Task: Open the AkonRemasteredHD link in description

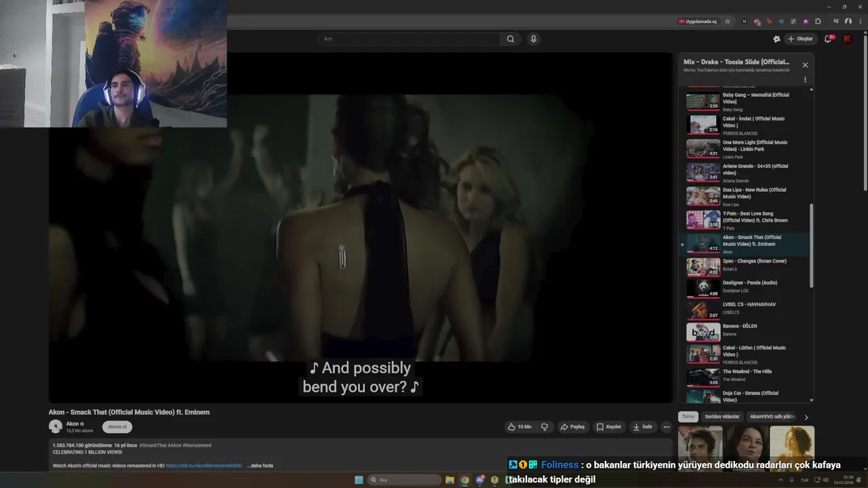Action: (204, 466)
